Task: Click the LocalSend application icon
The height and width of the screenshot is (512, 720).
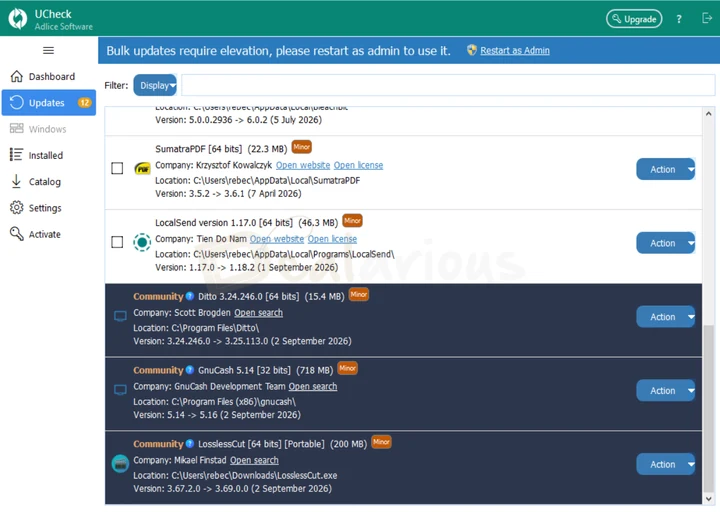Action: coord(142,242)
